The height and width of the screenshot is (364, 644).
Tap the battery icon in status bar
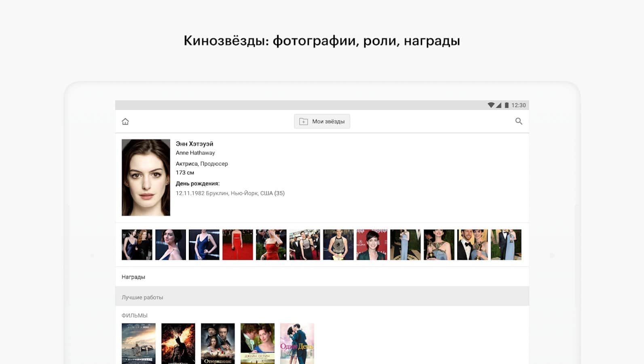tap(507, 105)
